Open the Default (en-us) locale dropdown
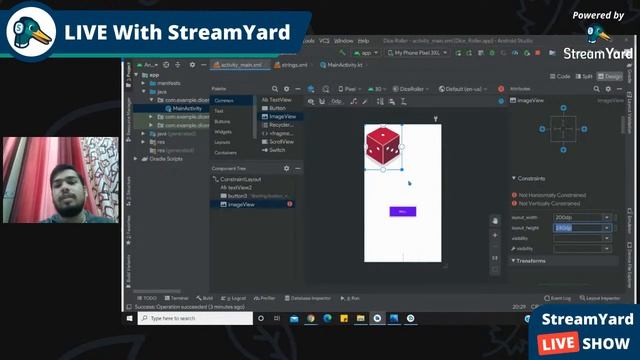The width and height of the screenshot is (640, 360). pos(463,89)
